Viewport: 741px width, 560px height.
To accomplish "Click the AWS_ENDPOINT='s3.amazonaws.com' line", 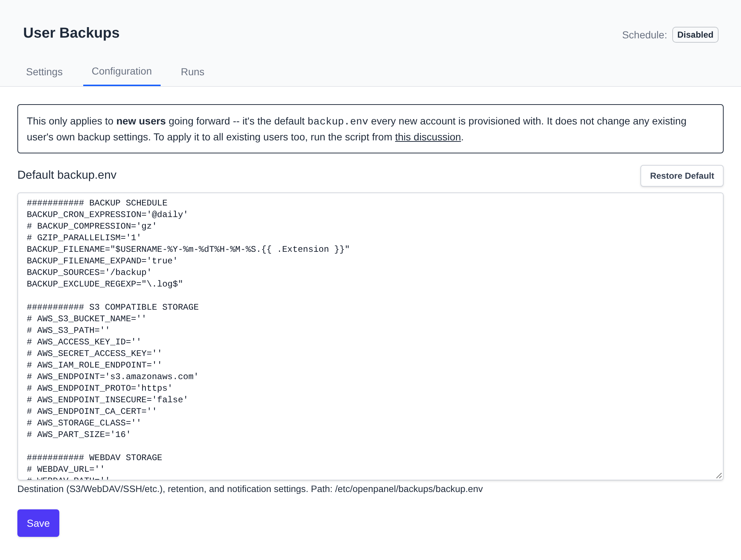I will click(113, 377).
